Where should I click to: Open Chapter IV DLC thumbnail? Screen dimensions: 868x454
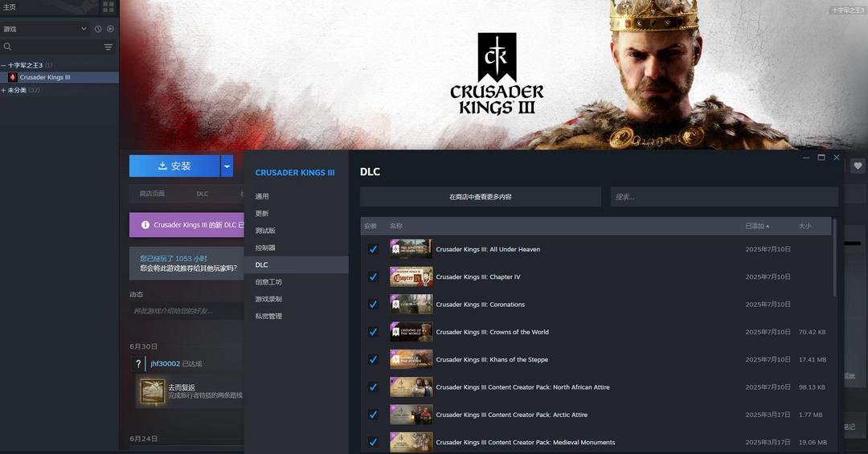(411, 277)
